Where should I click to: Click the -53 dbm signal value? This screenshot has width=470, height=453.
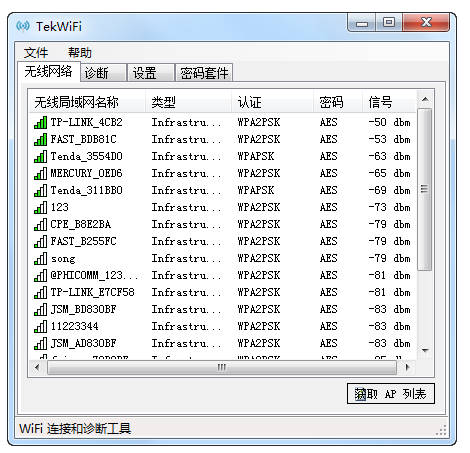click(x=389, y=139)
